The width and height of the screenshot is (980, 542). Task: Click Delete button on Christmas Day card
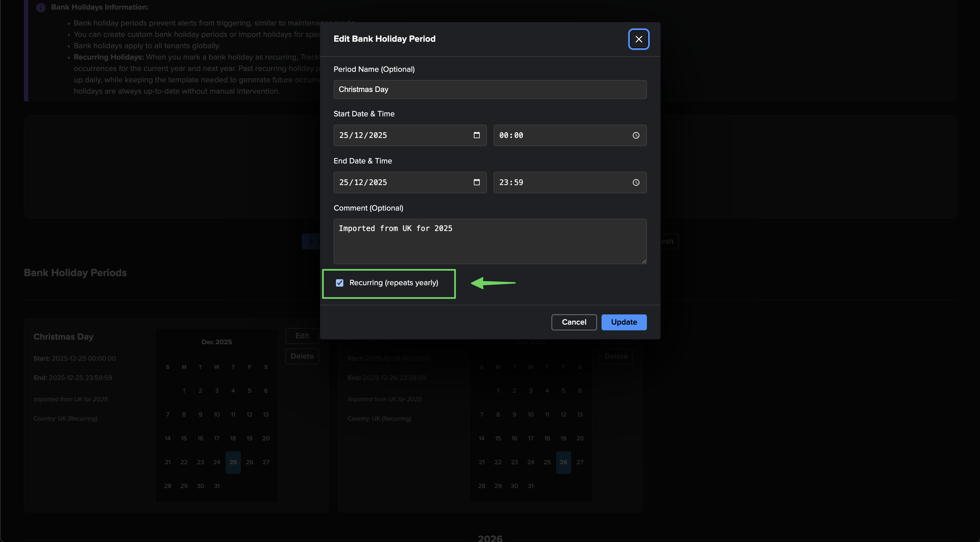tap(302, 356)
